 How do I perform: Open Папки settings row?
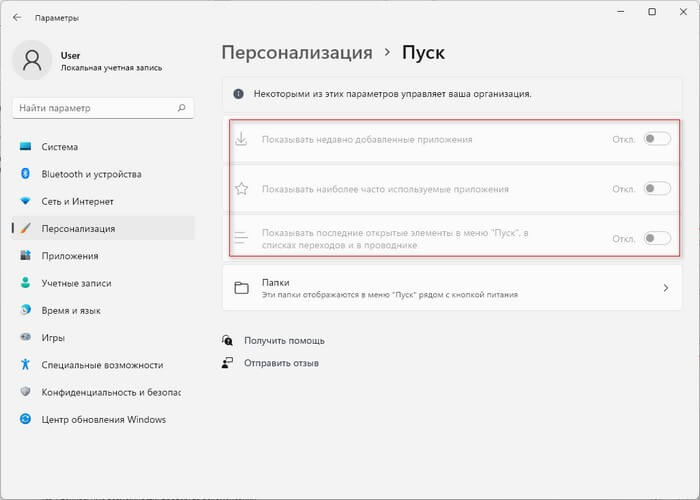coord(452,288)
